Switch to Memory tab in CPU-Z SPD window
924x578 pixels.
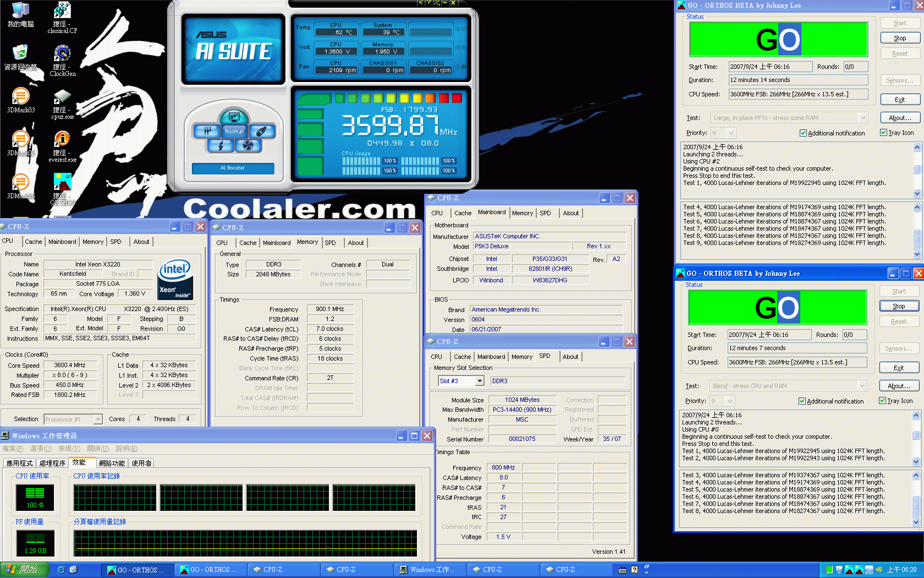[522, 357]
